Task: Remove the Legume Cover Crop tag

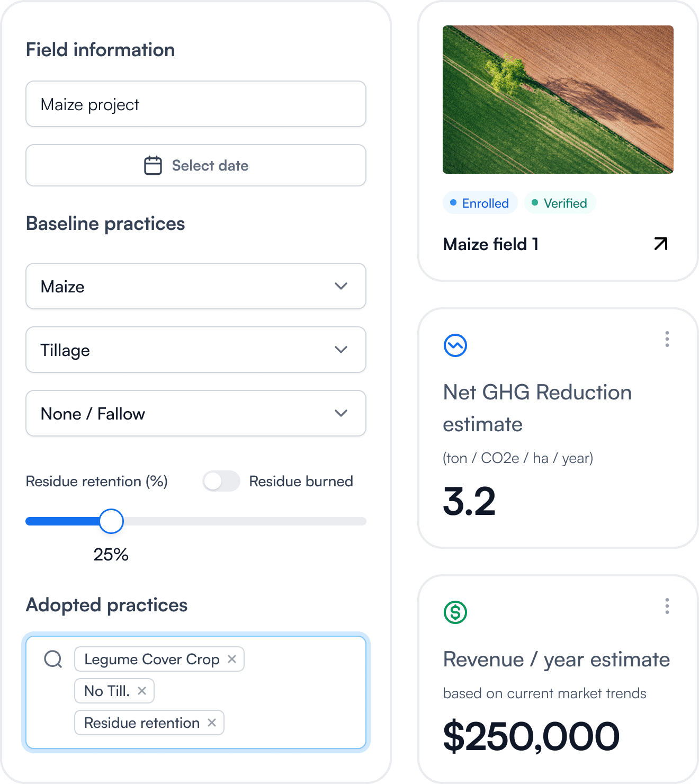Action: coord(232,659)
